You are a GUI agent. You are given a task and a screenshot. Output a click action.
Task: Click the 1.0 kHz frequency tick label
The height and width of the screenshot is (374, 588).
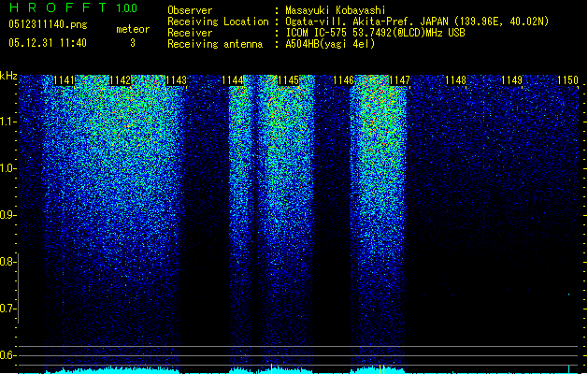(7, 168)
